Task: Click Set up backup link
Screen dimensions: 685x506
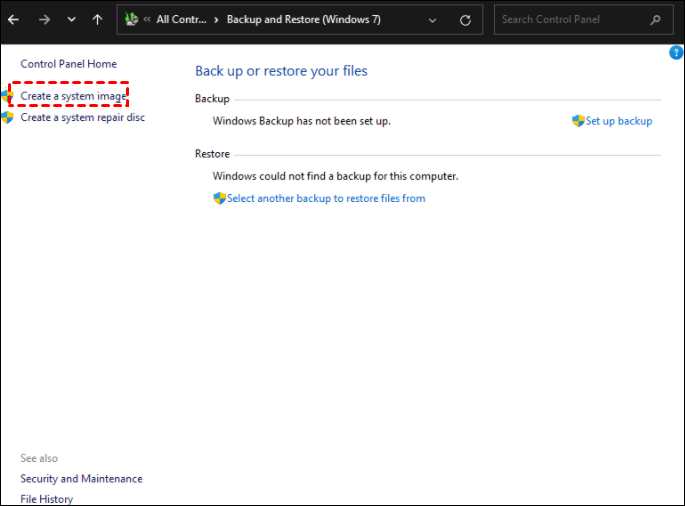Action: point(619,121)
